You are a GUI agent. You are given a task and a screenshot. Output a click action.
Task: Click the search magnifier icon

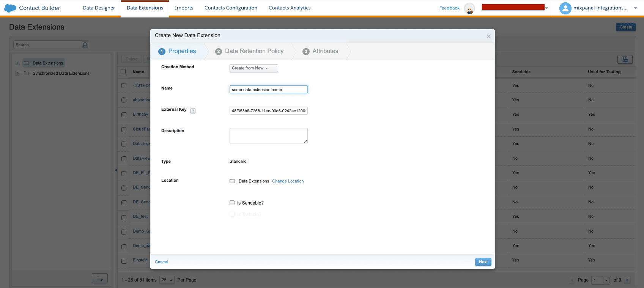click(x=85, y=45)
